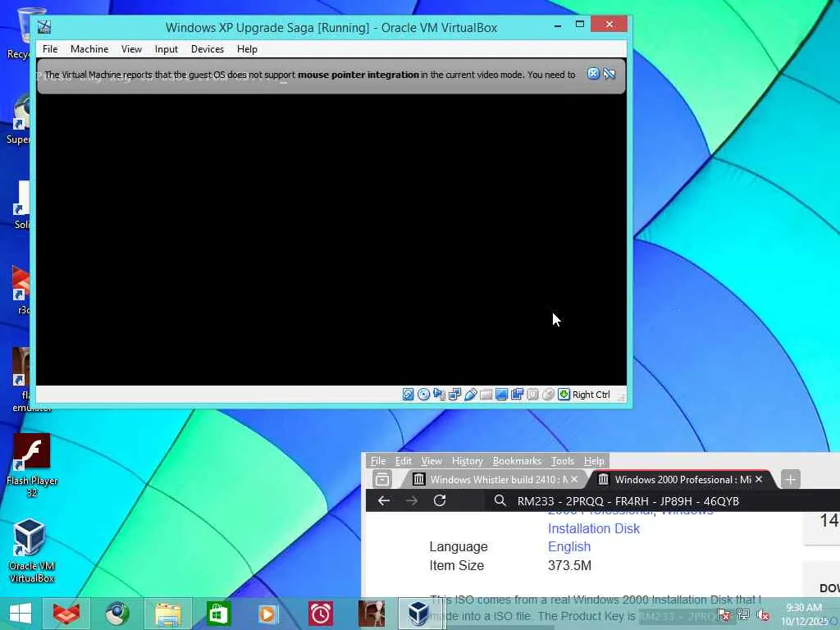Click the recording indicator in VirtualBox
Viewport: 840px width, 630px height.
517,395
